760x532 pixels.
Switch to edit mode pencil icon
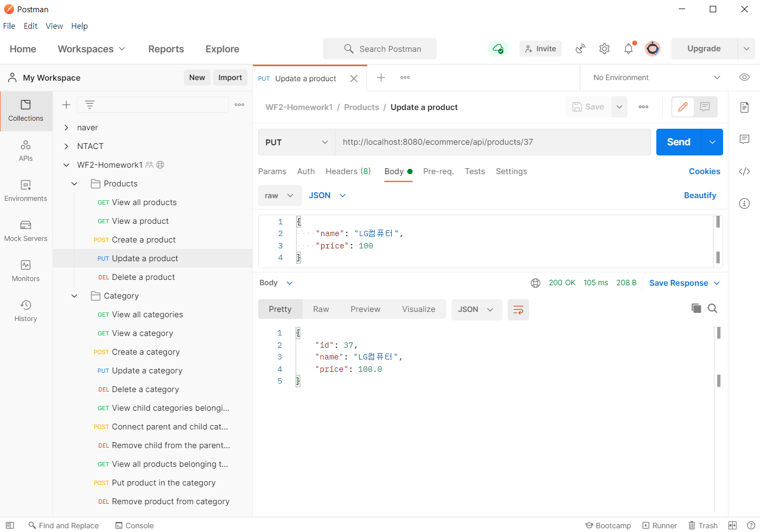tap(683, 107)
